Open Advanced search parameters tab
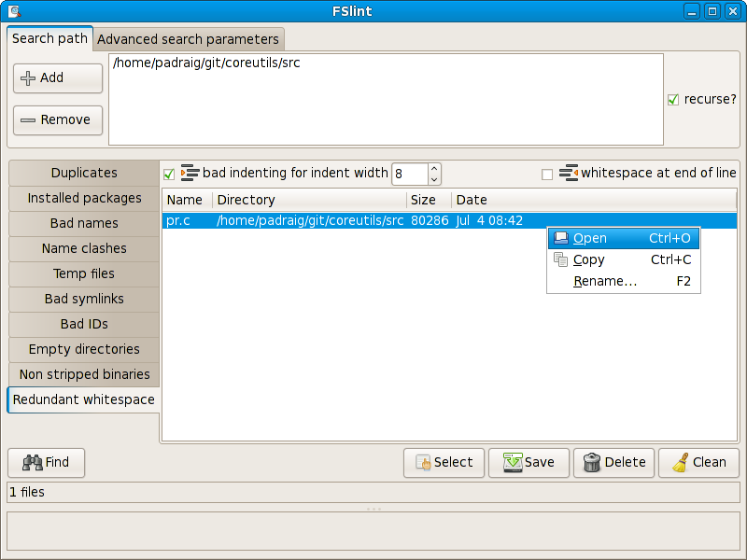Screen dimensions: 747x560 pos(189,39)
